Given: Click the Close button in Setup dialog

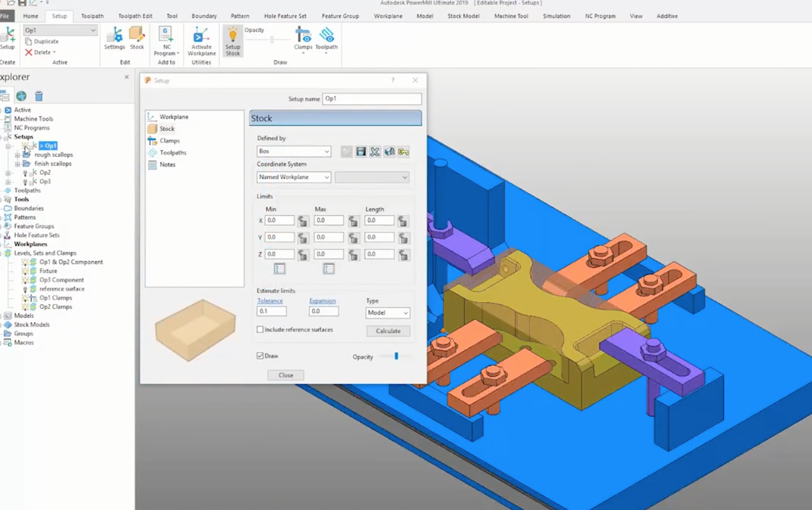Looking at the screenshot, I should (285, 375).
